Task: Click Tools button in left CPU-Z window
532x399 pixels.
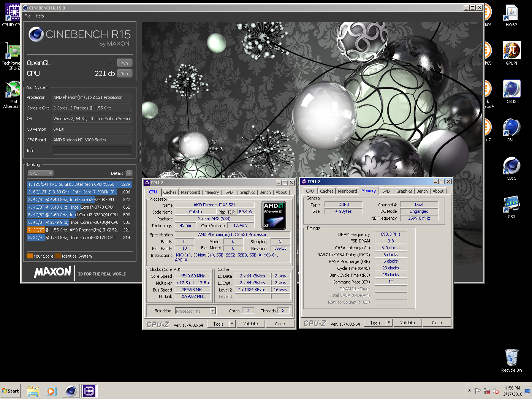Action: [218, 324]
